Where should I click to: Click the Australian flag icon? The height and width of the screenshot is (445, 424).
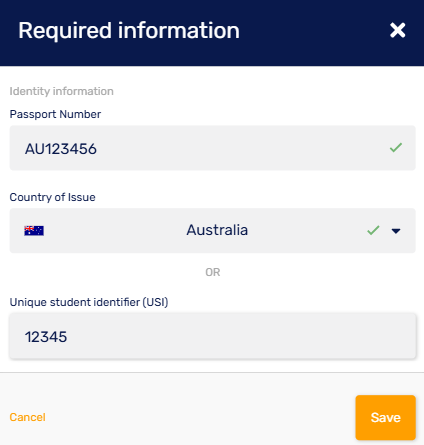[x=34, y=230]
